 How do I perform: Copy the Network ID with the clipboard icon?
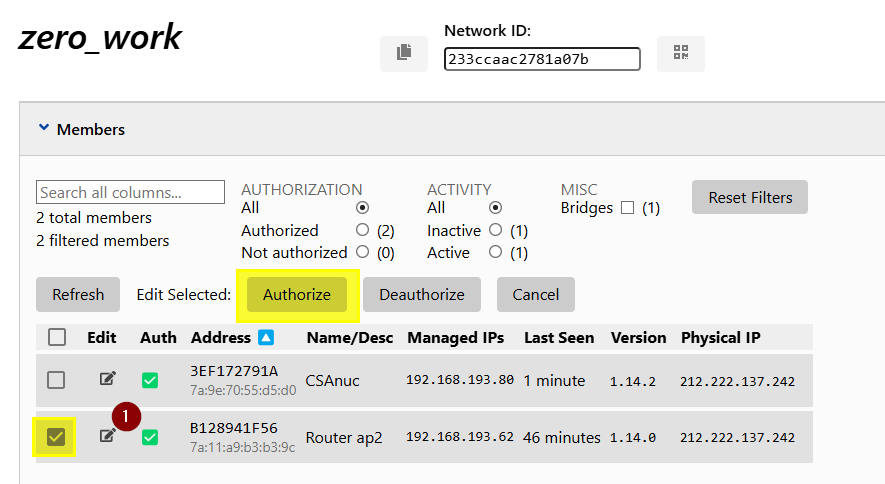(404, 54)
